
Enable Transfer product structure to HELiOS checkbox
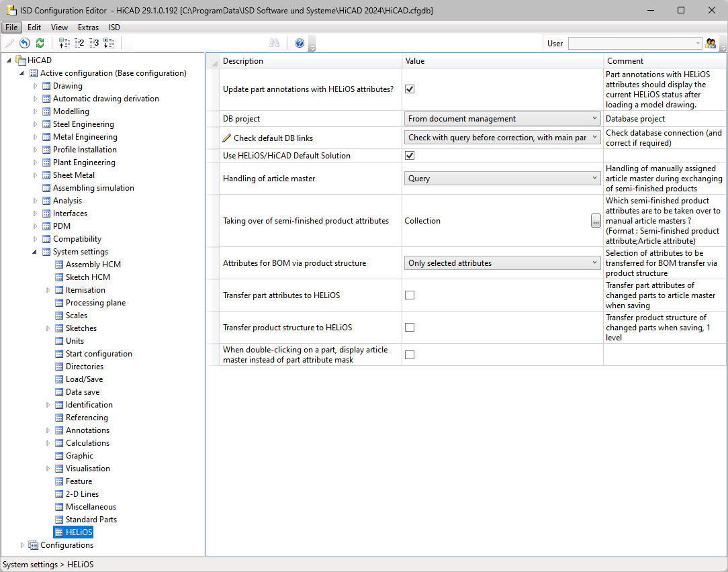410,328
